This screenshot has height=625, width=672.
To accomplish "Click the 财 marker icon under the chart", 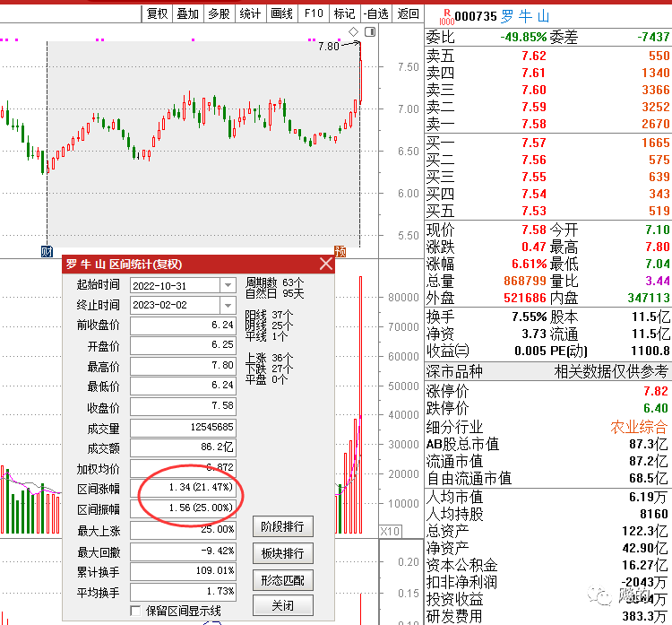I will [x=47, y=251].
